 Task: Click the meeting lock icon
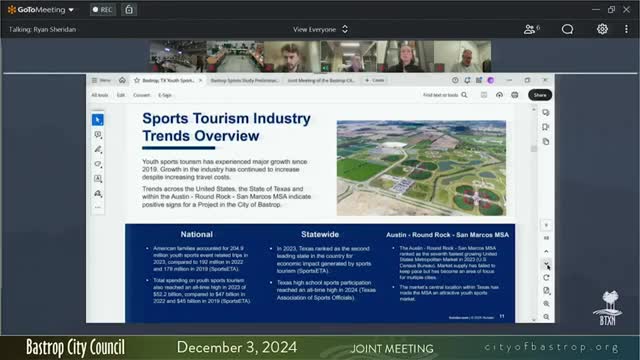129,9
